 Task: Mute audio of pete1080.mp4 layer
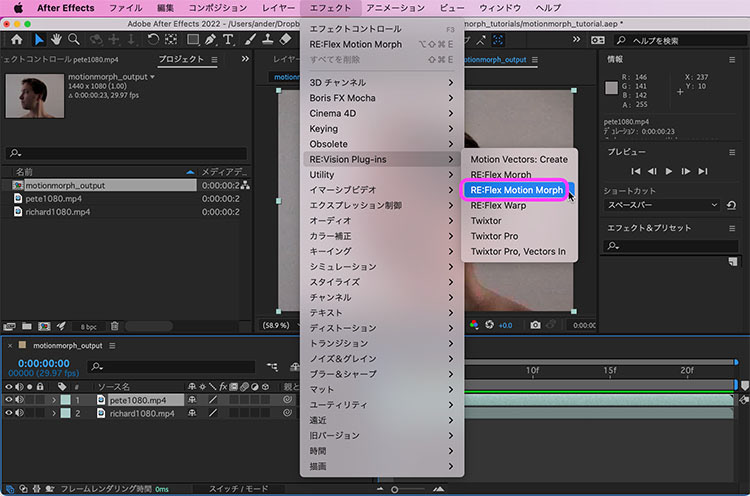coord(19,399)
